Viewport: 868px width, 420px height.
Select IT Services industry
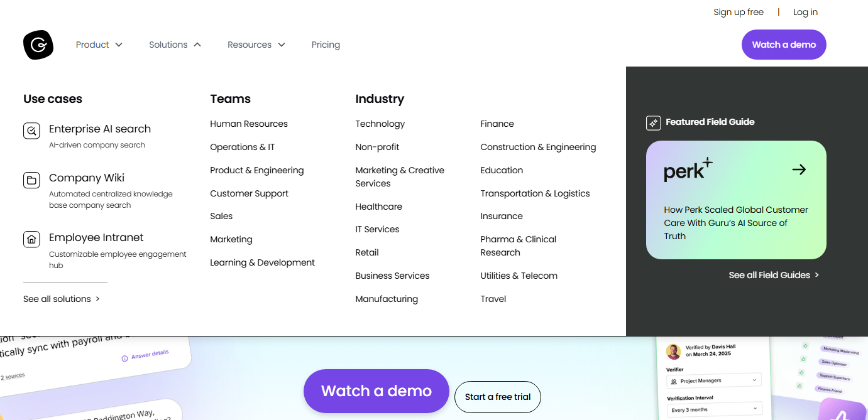pyautogui.click(x=377, y=229)
